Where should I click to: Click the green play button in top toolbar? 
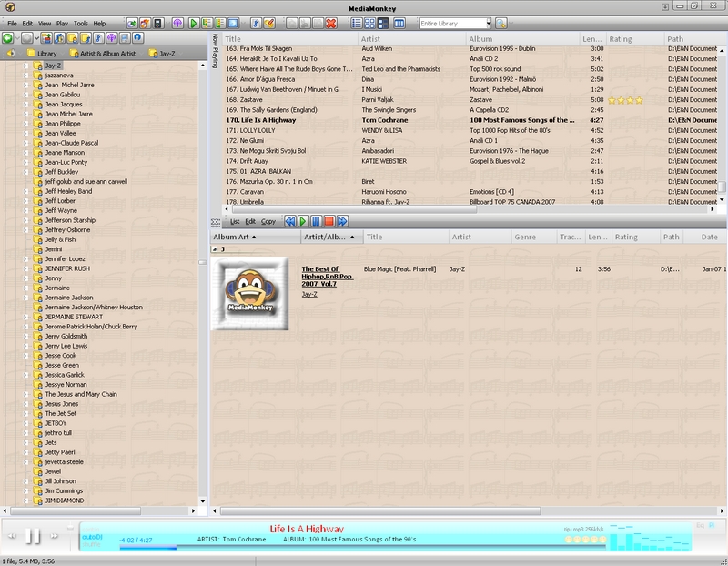(194, 23)
